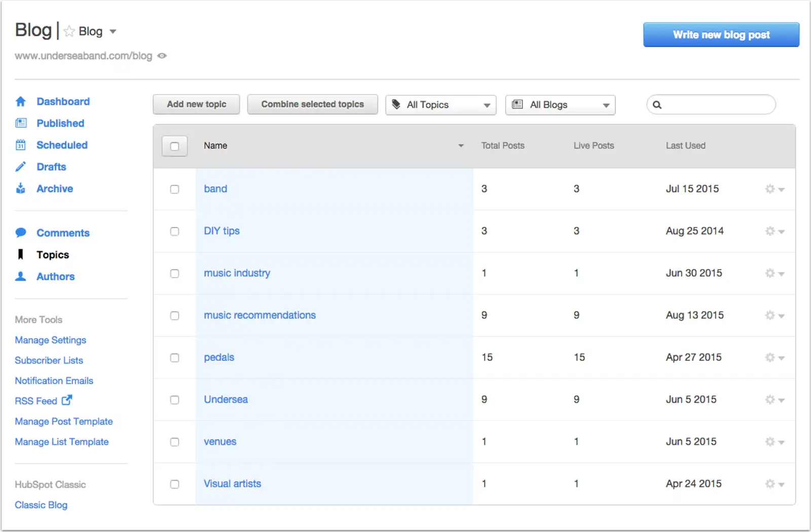This screenshot has width=811, height=532.
Task: Open the All Topics dropdown
Action: pos(441,105)
